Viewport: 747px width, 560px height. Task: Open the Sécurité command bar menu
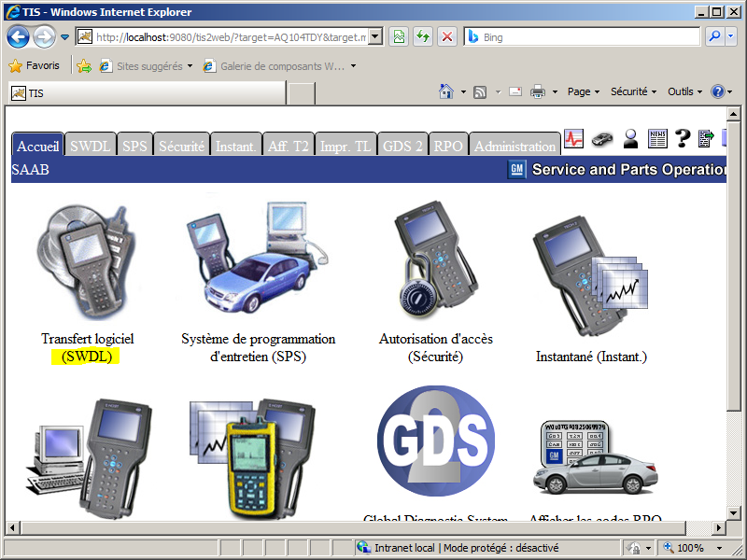point(633,91)
